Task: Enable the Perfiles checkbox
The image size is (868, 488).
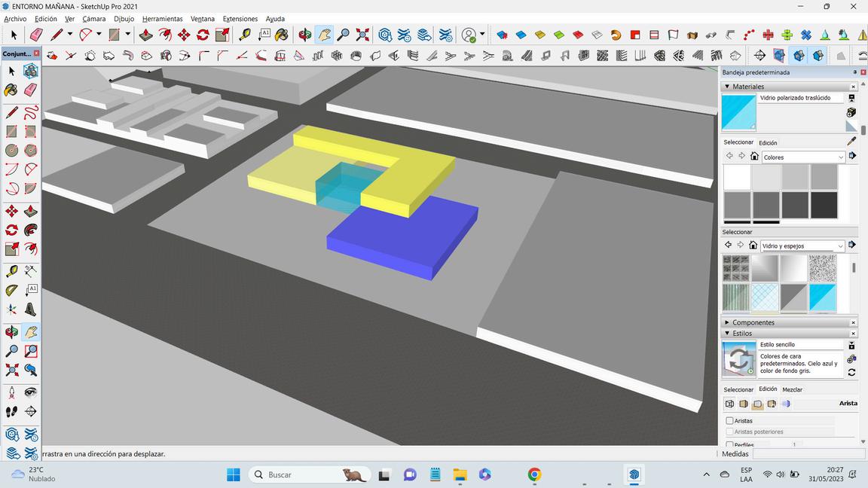Action: coord(729,444)
